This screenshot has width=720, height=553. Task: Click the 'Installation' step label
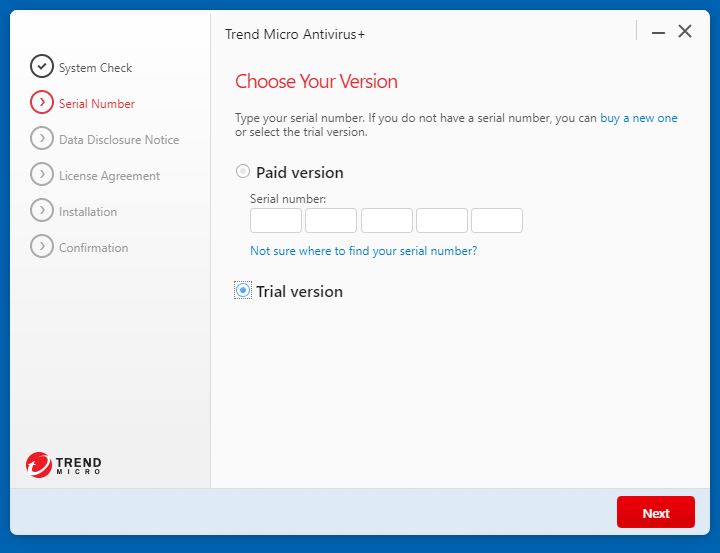[x=88, y=212]
